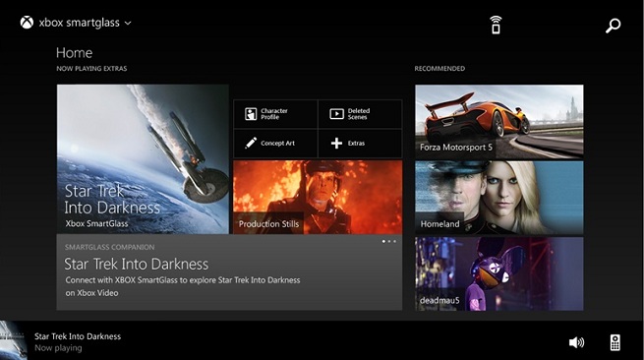Select the deadmau5 recommended tile
Image resolution: width=644 pixels, height=360 pixels.
(499, 273)
